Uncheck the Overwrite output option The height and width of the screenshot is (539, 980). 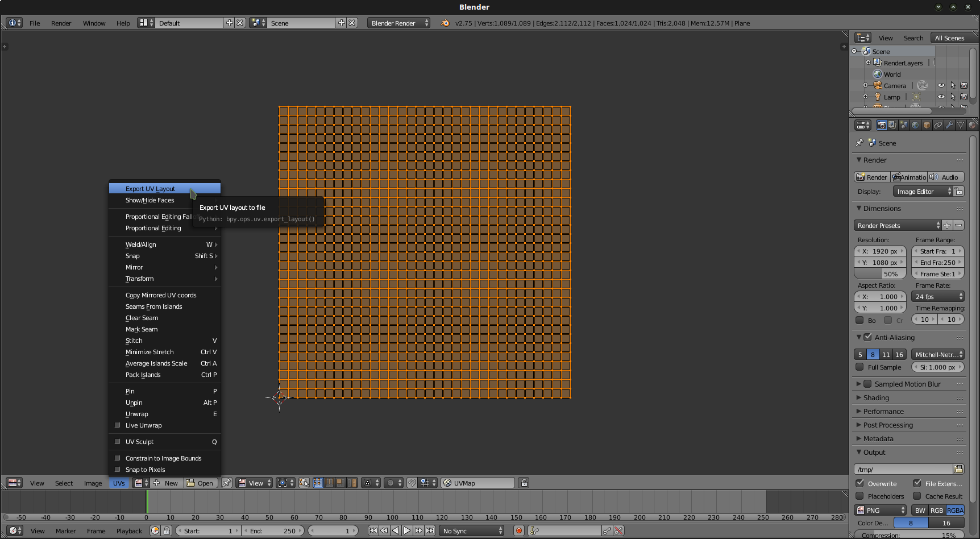coord(860,483)
